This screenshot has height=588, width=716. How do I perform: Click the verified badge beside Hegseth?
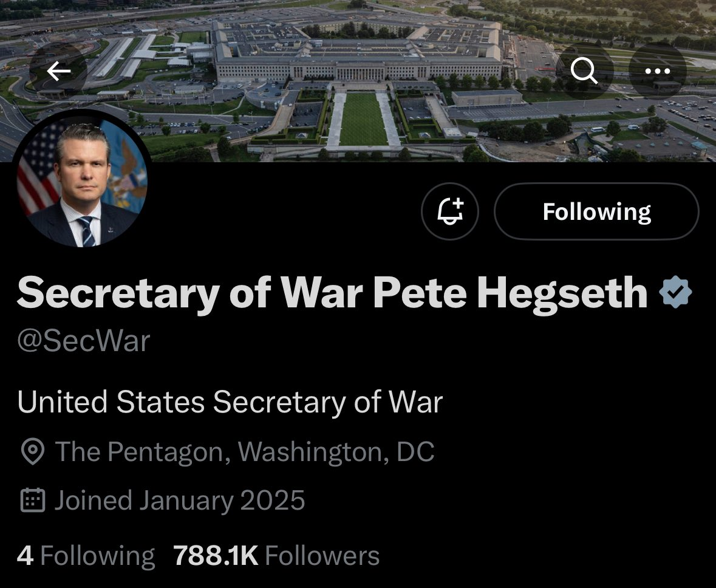click(676, 293)
